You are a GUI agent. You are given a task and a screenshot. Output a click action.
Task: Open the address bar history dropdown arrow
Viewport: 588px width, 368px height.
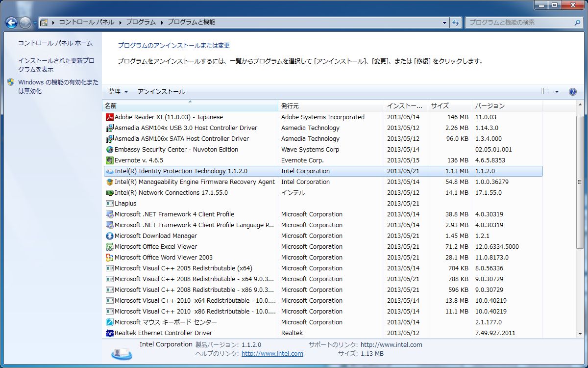[x=444, y=23]
